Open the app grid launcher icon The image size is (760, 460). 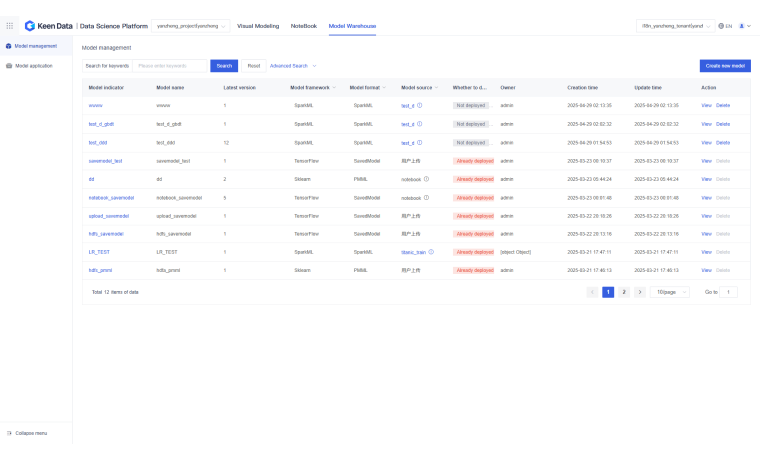click(x=10, y=25)
